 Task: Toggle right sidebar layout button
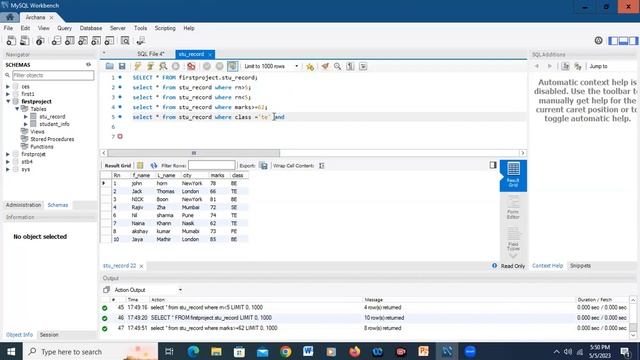tap(633, 40)
